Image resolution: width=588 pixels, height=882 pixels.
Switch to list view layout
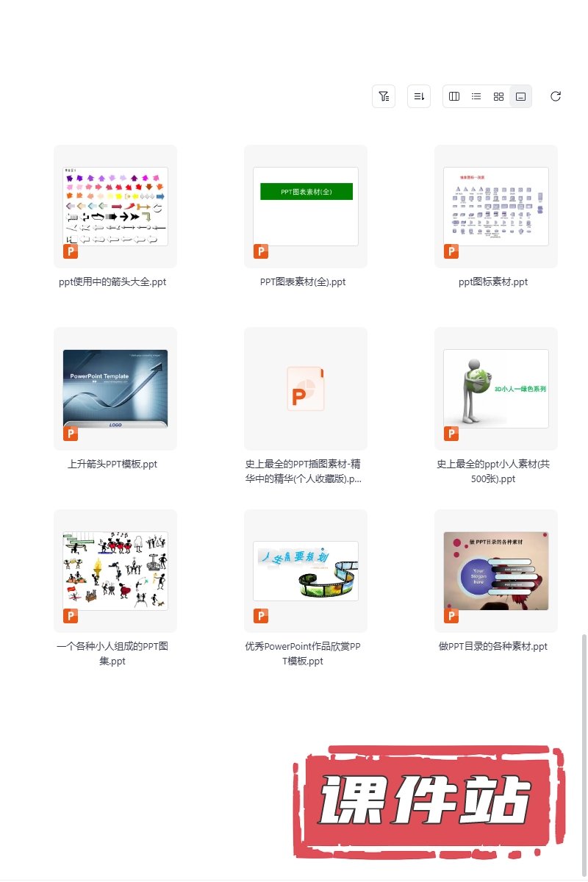click(x=476, y=96)
